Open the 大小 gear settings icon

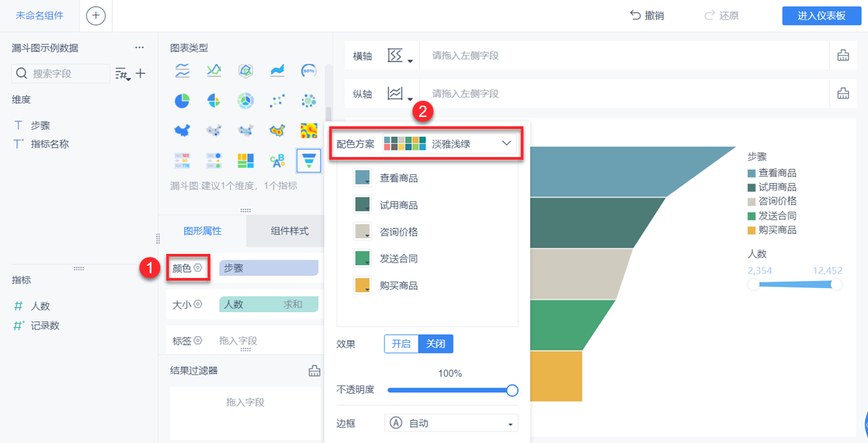pyautogui.click(x=198, y=304)
